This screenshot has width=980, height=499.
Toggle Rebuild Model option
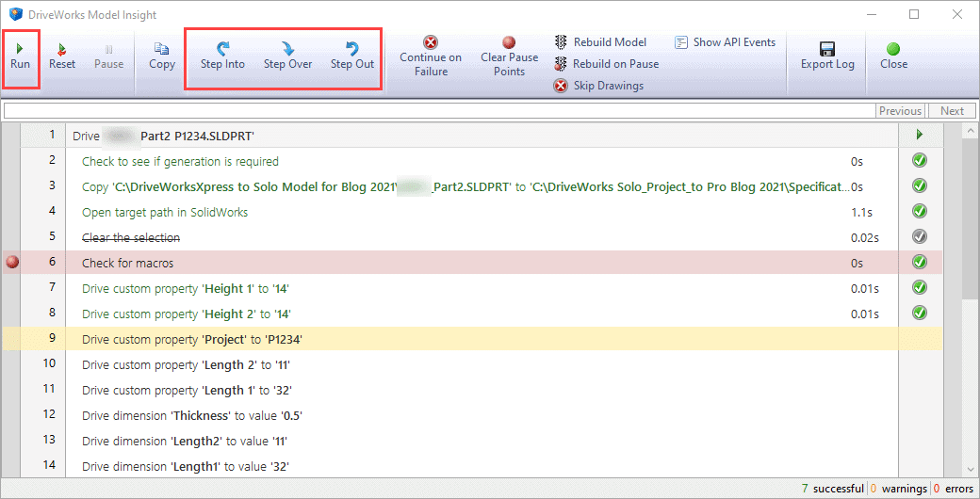click(x=600, y=42)
